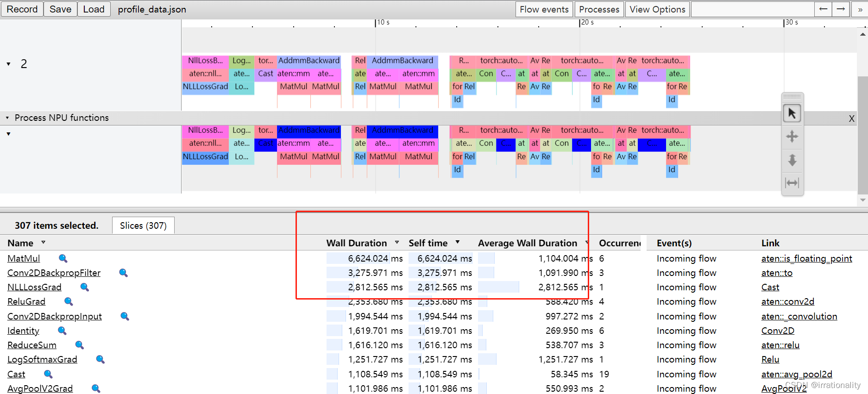Sort the Name column with its arrow

click(43, 242)
